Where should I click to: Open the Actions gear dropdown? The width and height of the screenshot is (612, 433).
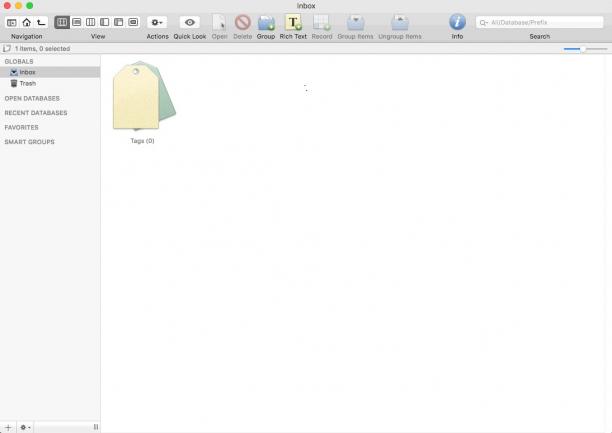157,22
